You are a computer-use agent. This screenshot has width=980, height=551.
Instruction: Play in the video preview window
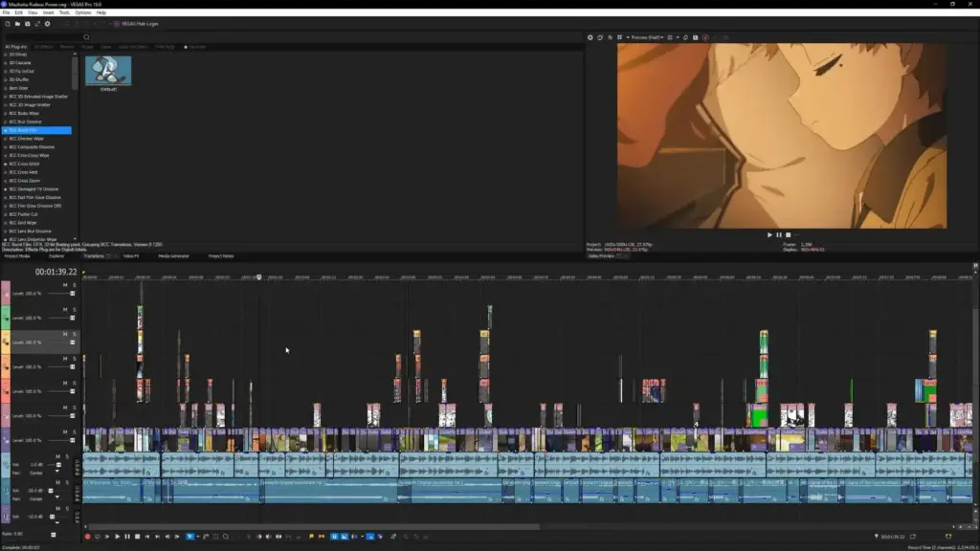pos(769,235)
